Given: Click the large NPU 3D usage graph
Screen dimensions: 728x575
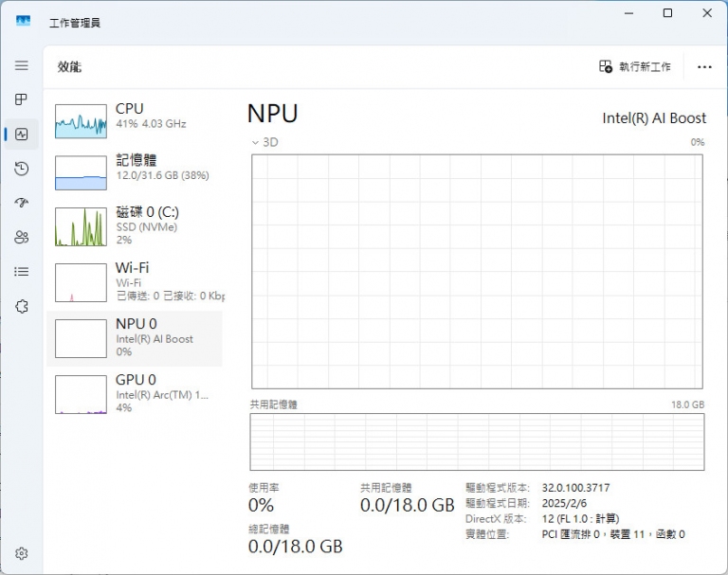Looking at the screenshot, I should 477,272.
